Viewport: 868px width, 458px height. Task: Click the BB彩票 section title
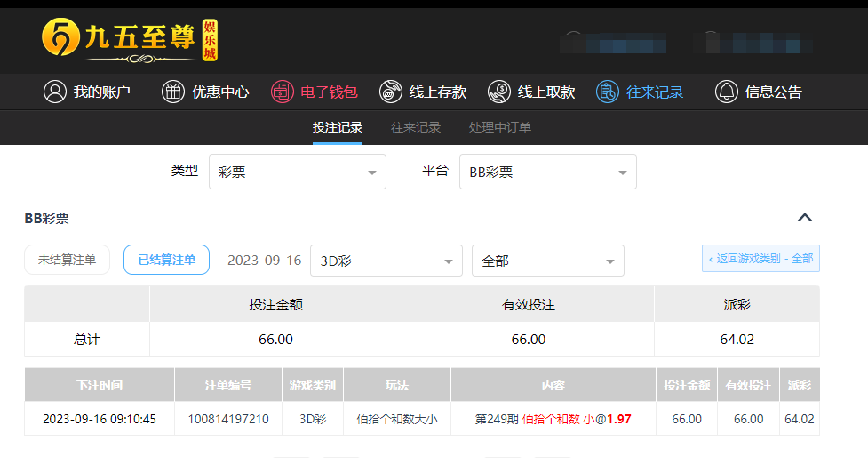point(47,219)
